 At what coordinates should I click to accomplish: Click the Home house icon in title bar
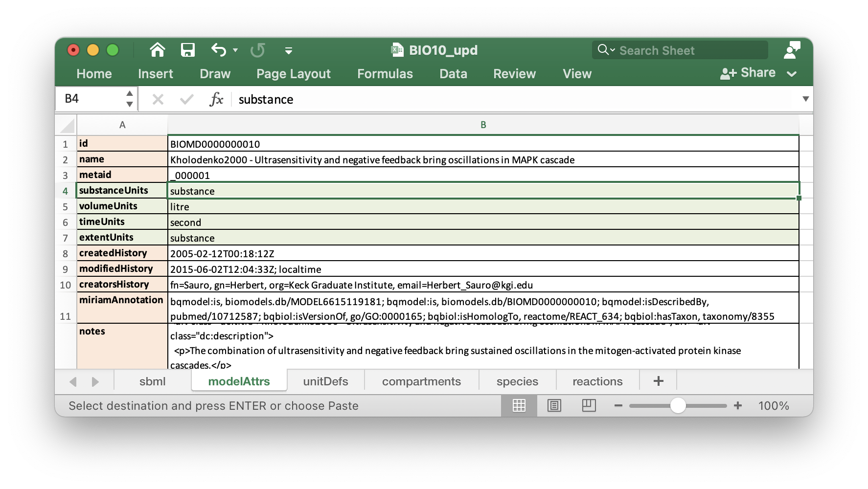point(157,50)
